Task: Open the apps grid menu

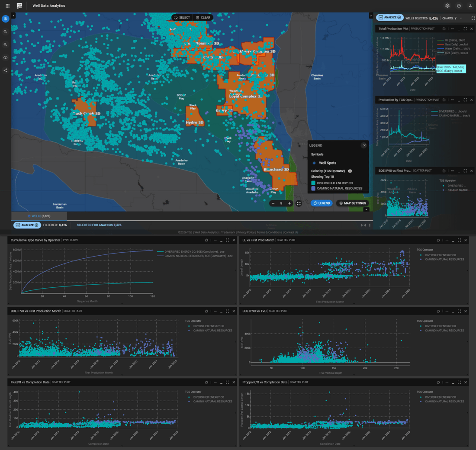Action: coord(8,6)
